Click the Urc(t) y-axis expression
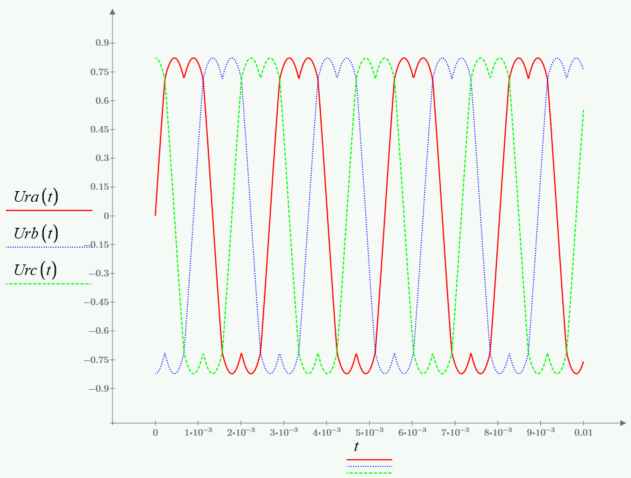Screen dimensions: 631x478 tap(34, 270)
